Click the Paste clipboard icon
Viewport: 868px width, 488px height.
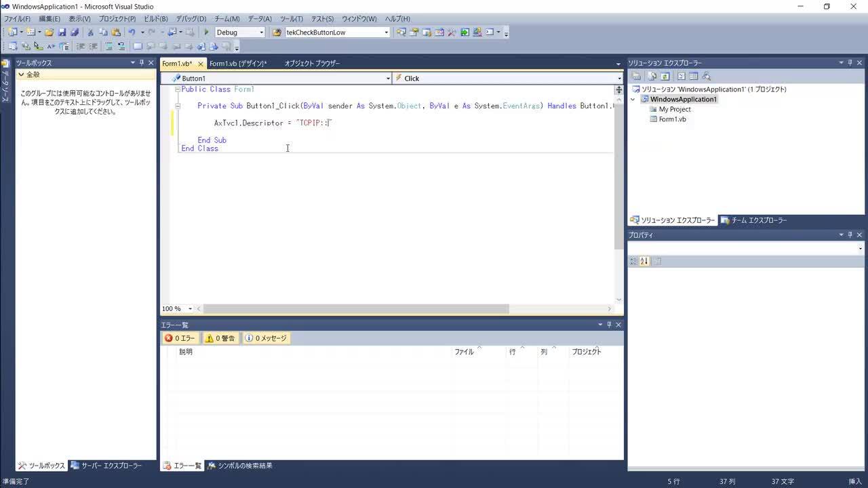[x=116, y=32]
